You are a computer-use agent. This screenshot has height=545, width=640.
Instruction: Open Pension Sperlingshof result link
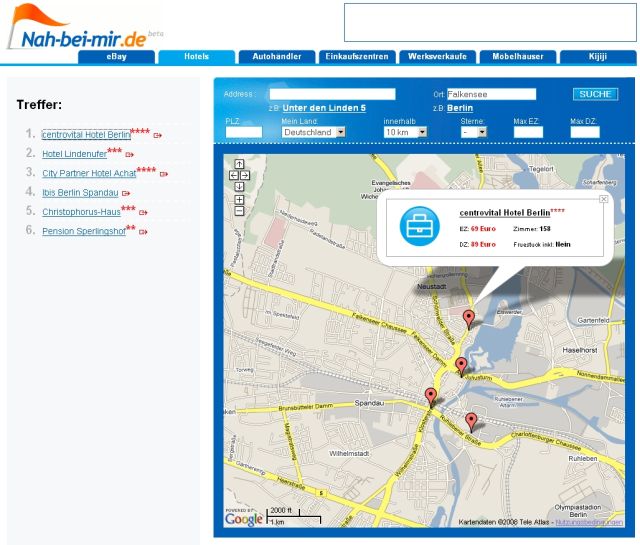tap(84, 231)
